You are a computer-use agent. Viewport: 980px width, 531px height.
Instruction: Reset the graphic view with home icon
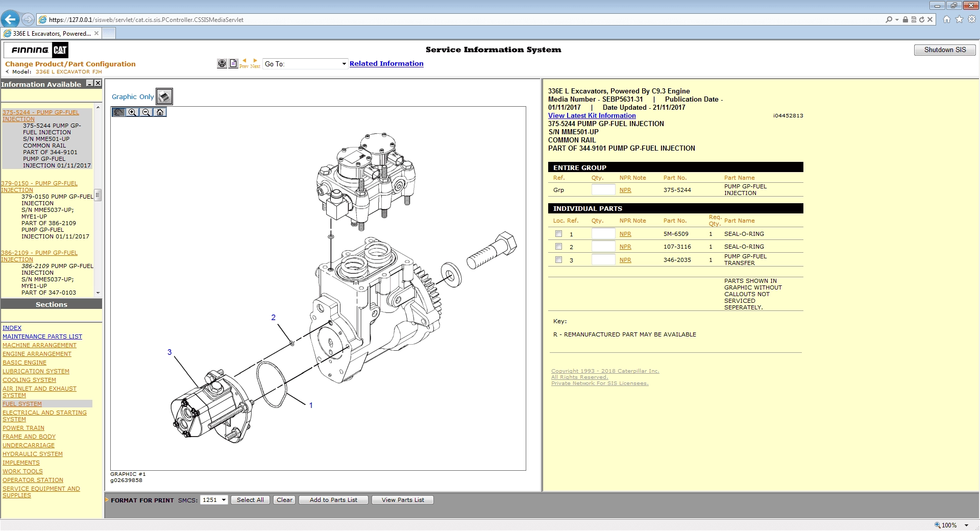pyautogui.click(x=160, y=112)
